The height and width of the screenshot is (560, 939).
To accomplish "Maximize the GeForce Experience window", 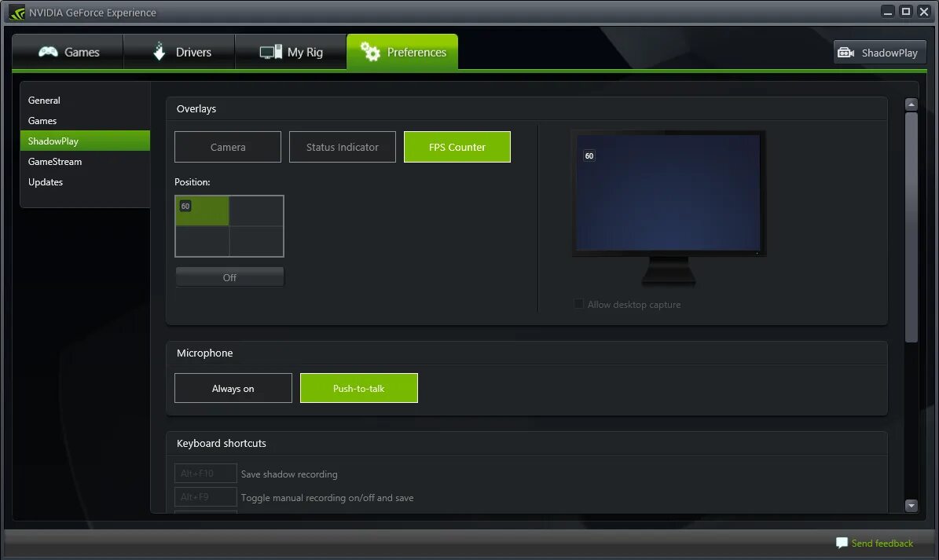I will [906, 12].
